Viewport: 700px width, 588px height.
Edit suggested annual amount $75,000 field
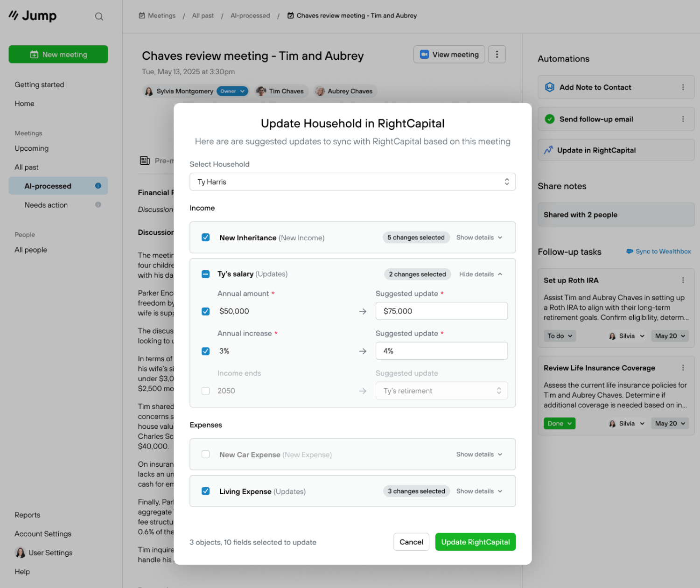point(441,311)
